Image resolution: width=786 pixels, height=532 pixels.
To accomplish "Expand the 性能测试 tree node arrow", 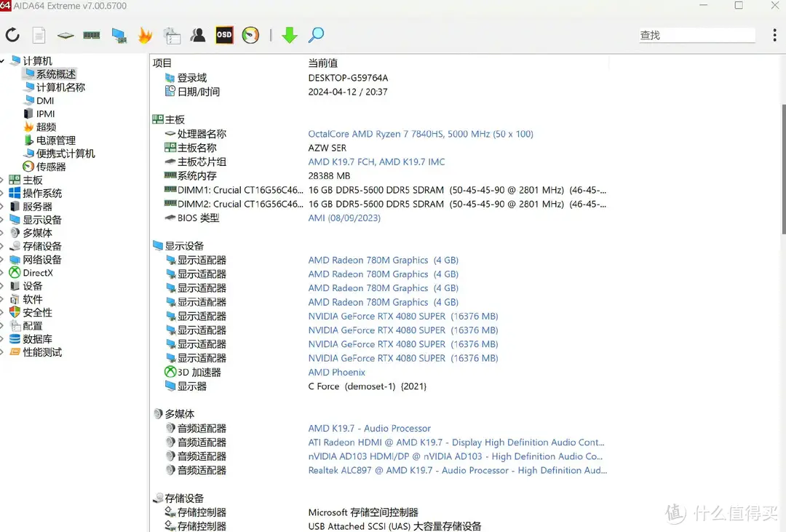I will coord(2,352).
